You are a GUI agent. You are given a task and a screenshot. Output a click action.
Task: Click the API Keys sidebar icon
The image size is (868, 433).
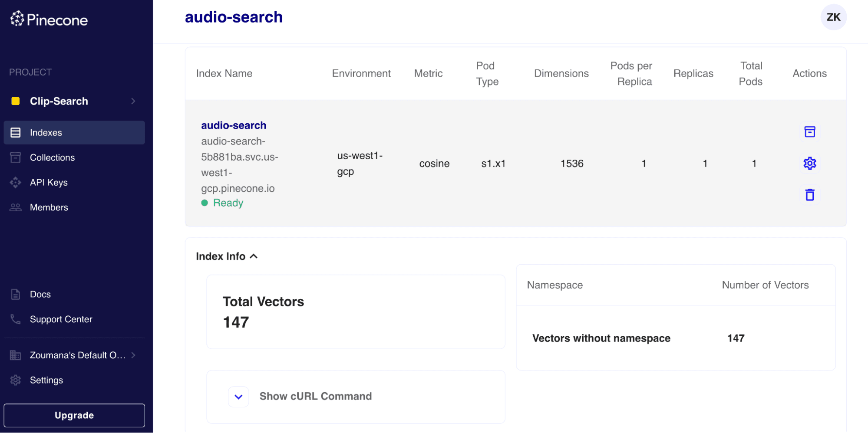[x=16, y=183]
